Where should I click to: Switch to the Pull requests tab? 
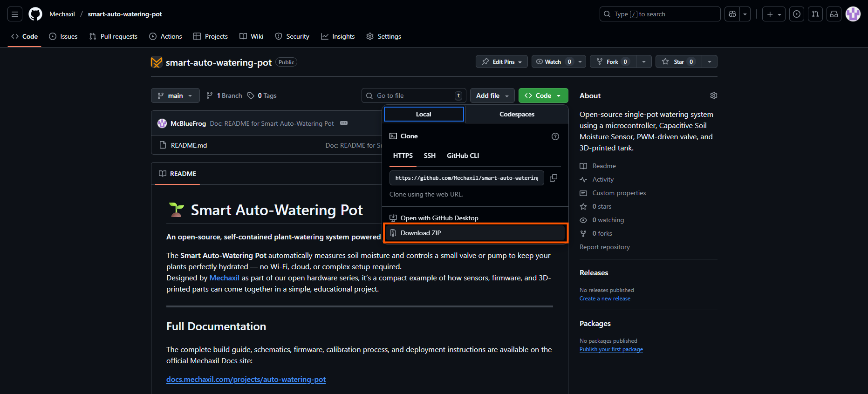(113, 36)
